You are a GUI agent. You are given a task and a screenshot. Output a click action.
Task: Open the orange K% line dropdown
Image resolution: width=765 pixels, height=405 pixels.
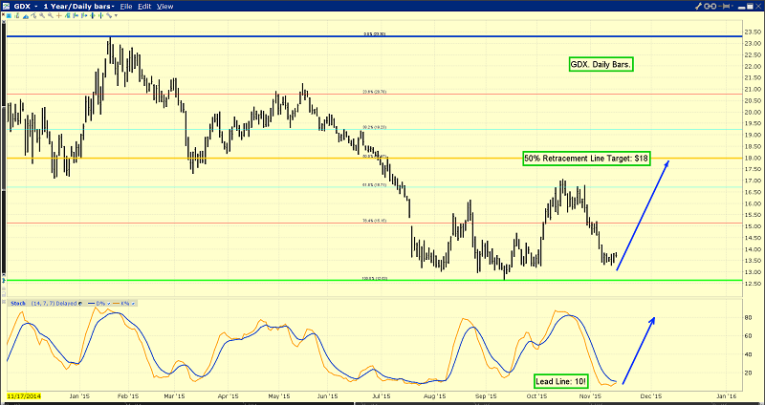click(133, 304)
